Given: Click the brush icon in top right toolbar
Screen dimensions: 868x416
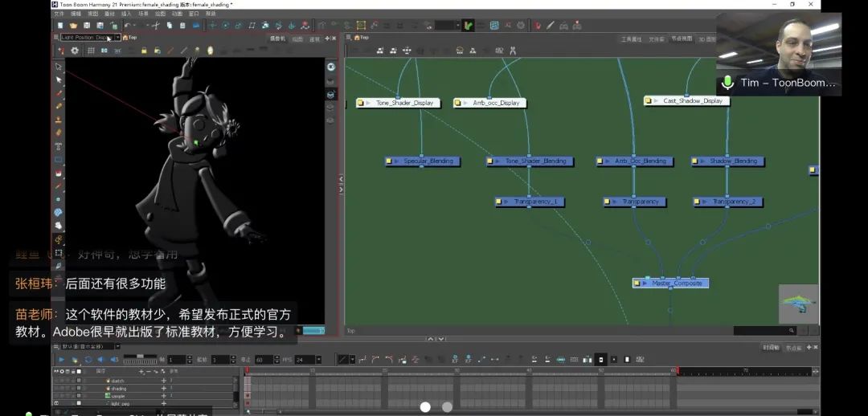Looking at the screenshot, I should pos(551,26).
